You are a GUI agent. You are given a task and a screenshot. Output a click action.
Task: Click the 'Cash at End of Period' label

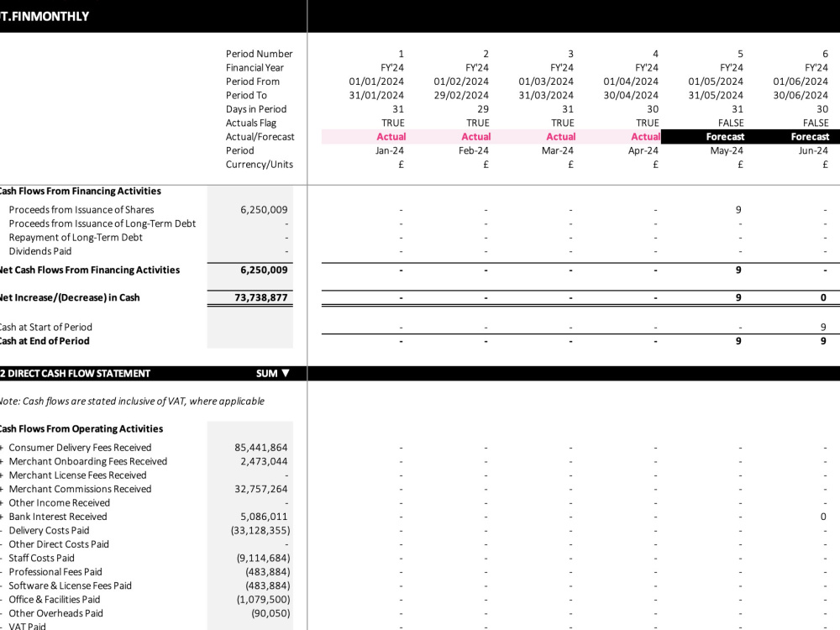(45, 341)
